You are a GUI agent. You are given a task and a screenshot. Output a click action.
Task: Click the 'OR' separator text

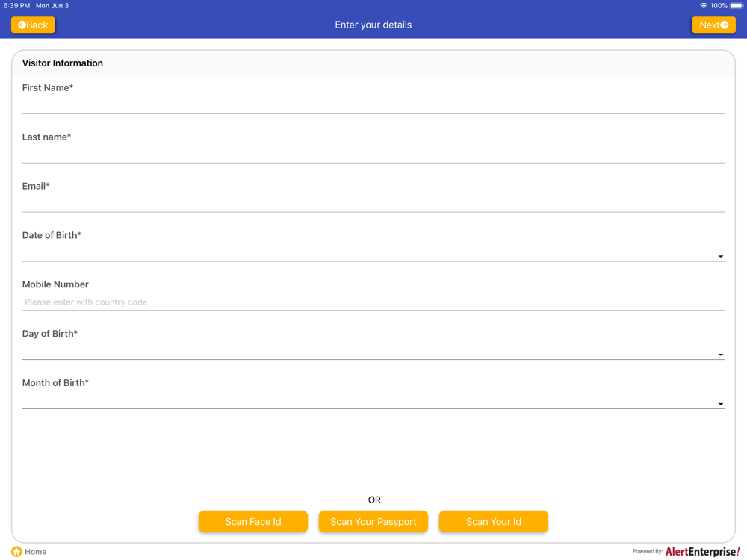click(x=374, y=500)
